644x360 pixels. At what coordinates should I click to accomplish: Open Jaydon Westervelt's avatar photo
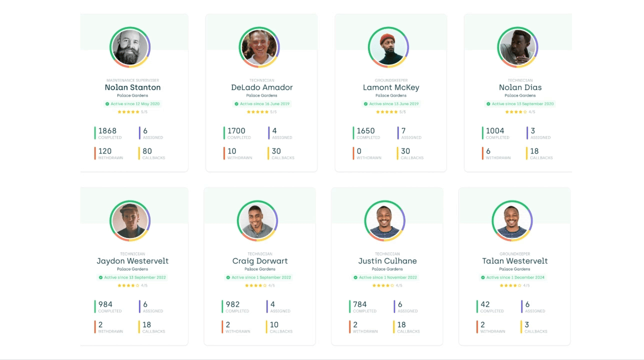130,220
